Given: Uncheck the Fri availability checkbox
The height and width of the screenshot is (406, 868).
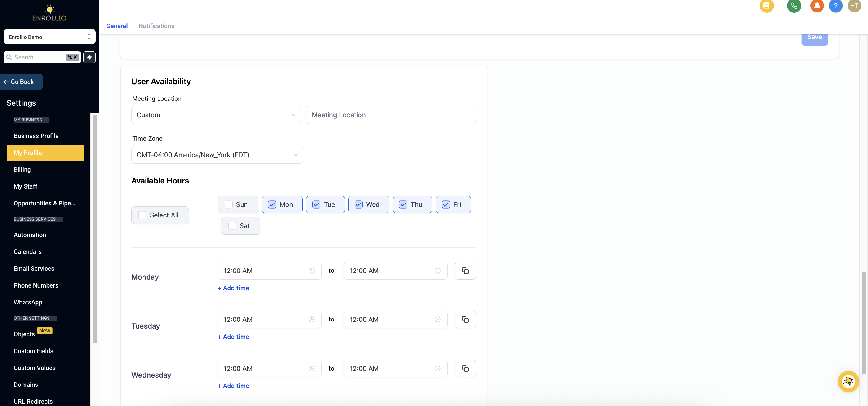Looking at the screenshot, I should (x=446, y=204).
